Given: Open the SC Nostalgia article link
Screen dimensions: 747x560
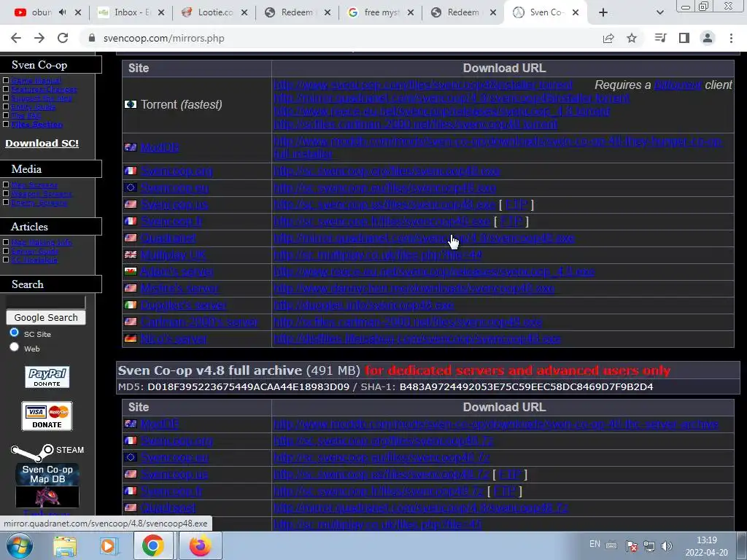Looking at the screenshot, I should [x=34, y=260].
